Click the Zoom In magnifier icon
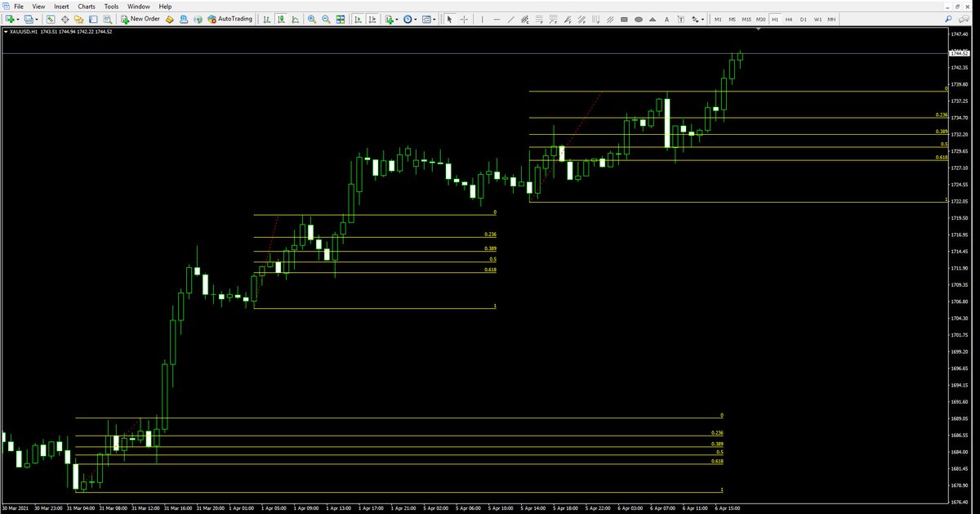 click(311, 19)
